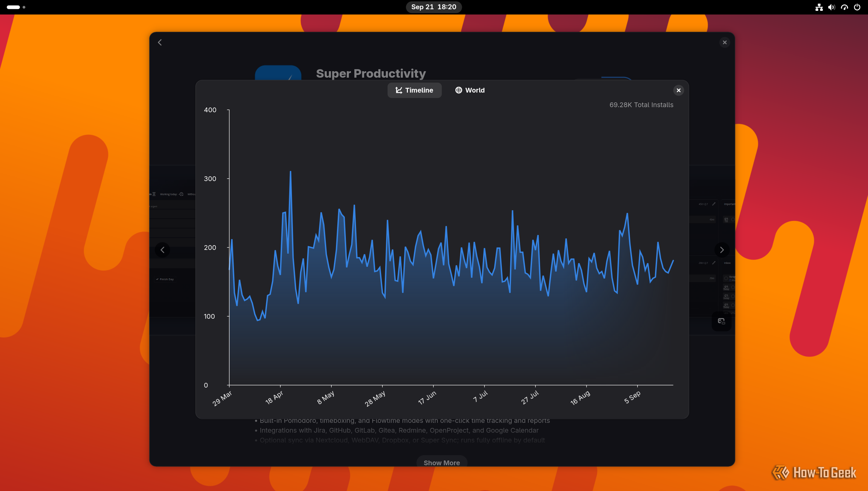Open the Sep 21 18:20 clock menu
The width and height of the screenshot is (868, 491).
coord(434,7)
